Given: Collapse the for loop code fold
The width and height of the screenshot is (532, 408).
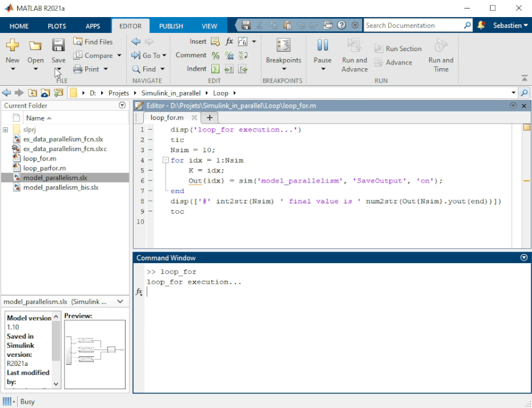Looking at the screenshot, I should 165,160.
